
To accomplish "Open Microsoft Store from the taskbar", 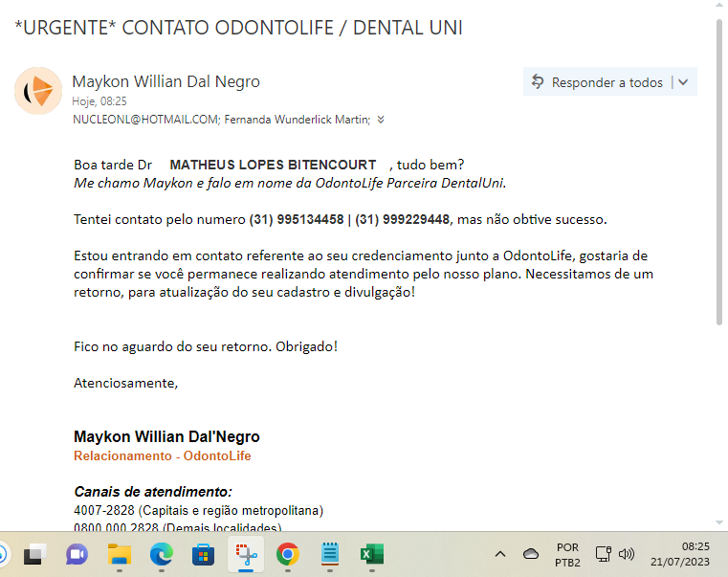I will [204, 554].
